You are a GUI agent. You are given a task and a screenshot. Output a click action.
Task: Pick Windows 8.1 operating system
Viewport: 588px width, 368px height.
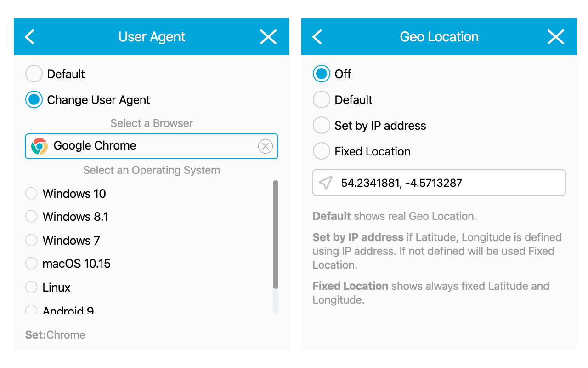pyautogui.click(x=31, y=217)
